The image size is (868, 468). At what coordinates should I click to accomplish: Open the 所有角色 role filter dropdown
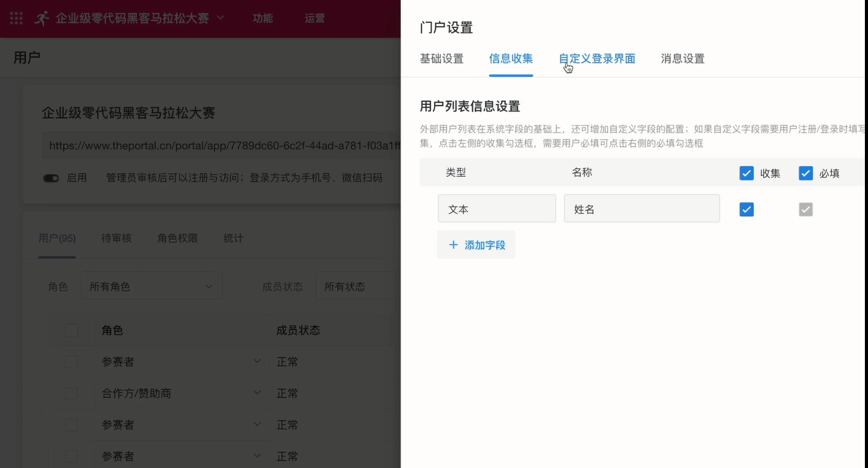[x=151, y=286]
